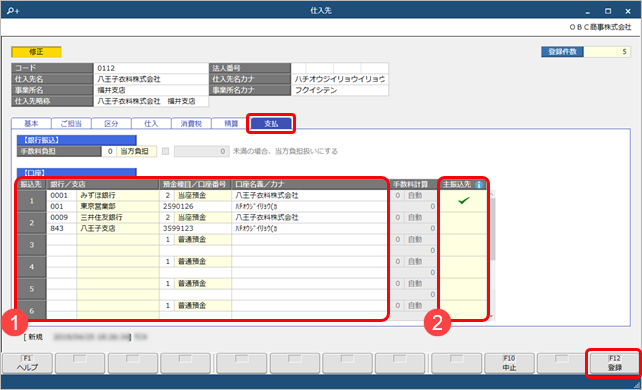
Task: Click the コード field showing 0112
Action: (151, 68)
